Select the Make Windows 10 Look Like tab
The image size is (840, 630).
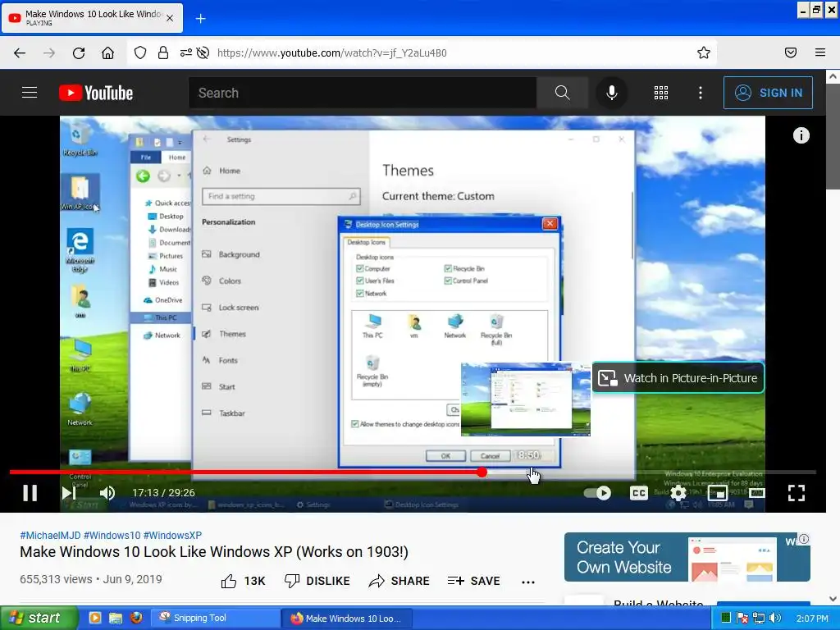pyautogui.click(x=92, y=18)
